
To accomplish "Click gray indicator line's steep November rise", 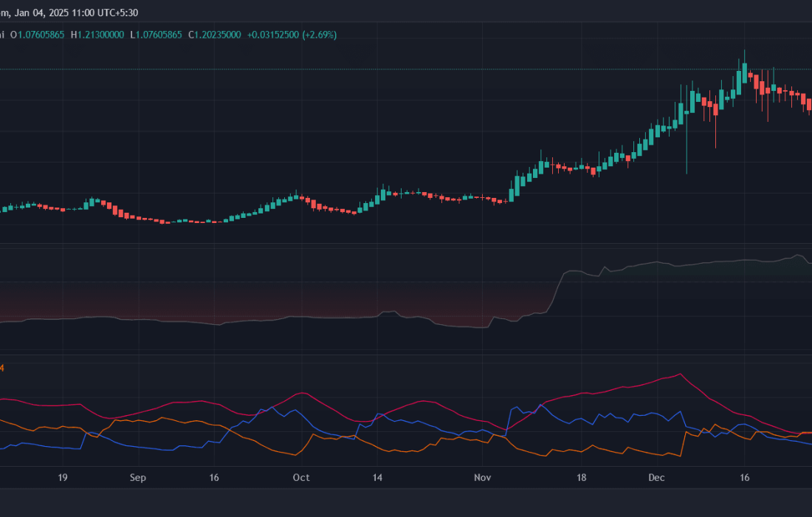I will (x=557, y=288).
